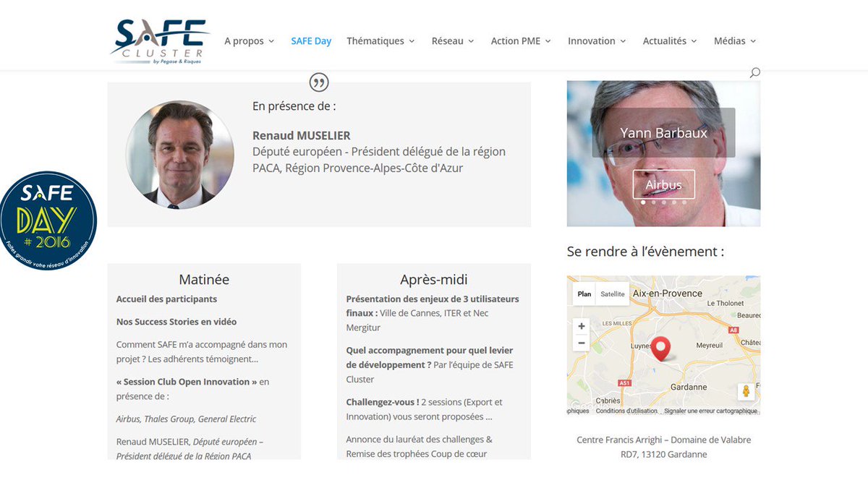Click Airbus, Thales Group, General Electric text
Viewport: 868px width, 488px height.
[186, 419]
